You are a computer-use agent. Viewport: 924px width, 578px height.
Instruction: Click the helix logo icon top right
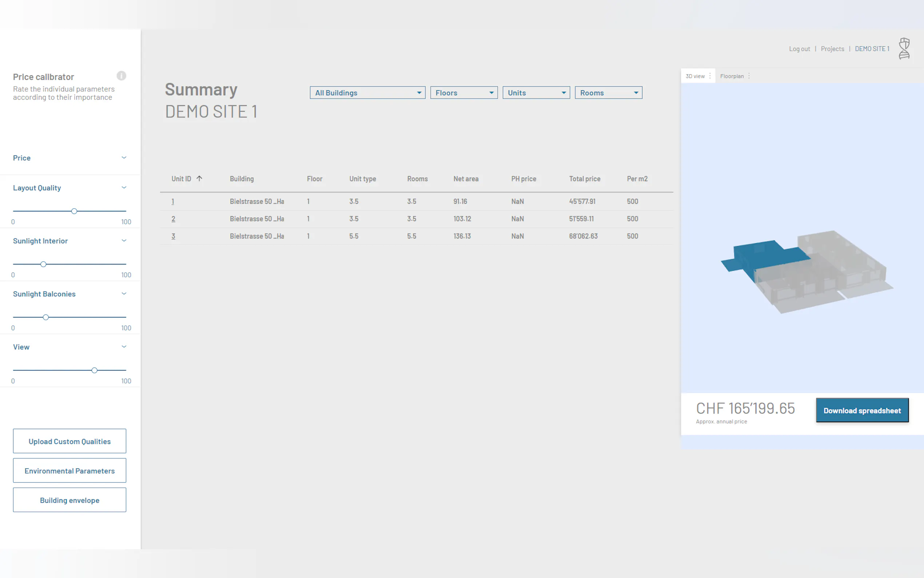pyautogui.click(x=904, y=48)
